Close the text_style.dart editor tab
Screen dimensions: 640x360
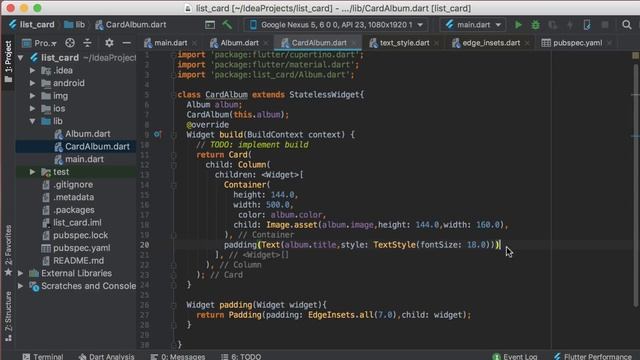coord(437,43)
